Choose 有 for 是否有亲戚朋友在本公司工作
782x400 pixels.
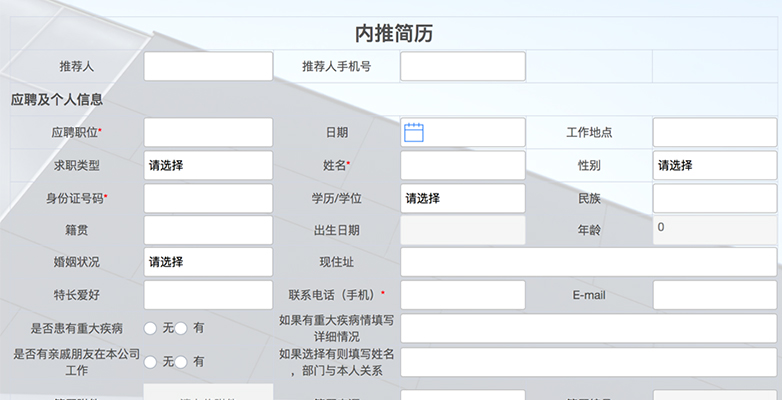[182, 361]
